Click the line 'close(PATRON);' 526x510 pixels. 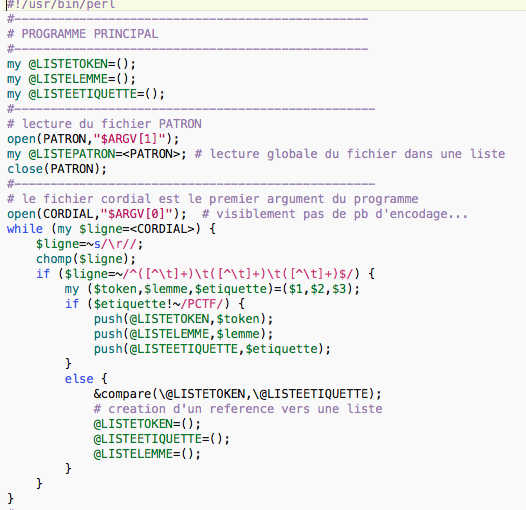[57, 169]
